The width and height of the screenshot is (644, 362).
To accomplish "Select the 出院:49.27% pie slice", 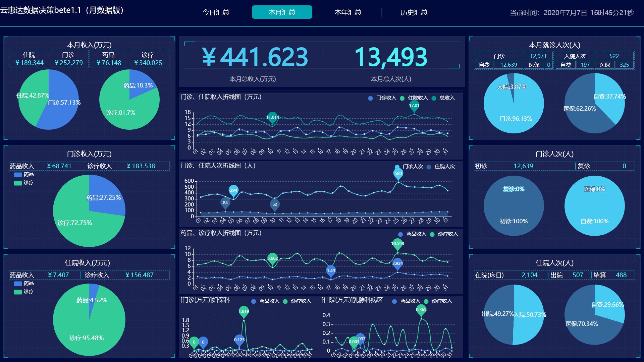I will (x=498, y=315).
